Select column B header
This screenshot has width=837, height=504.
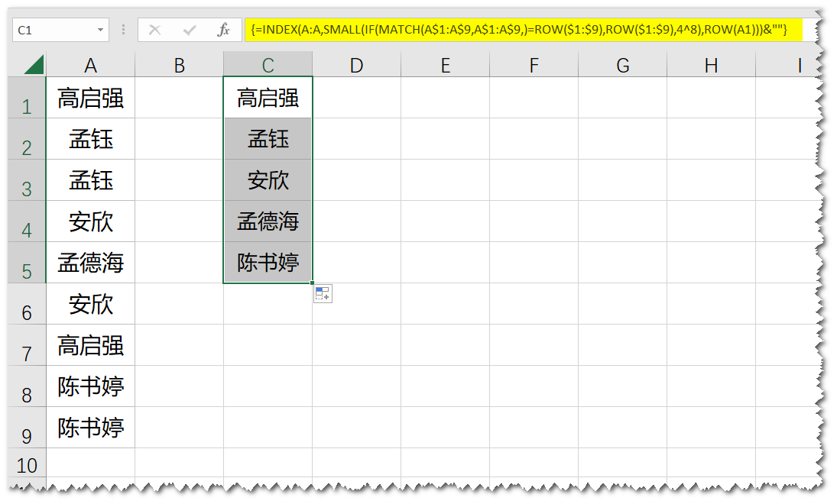(179, 65)
